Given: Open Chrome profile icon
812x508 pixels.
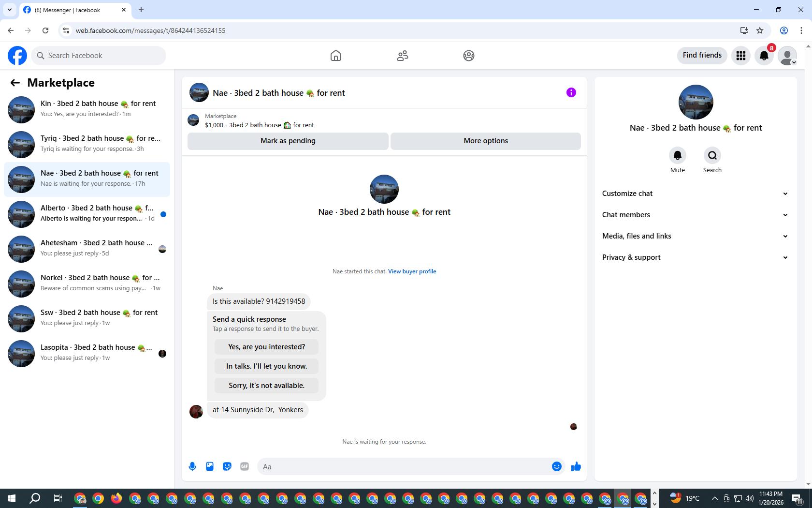Looking at the screenshot, I should [784, 30].
